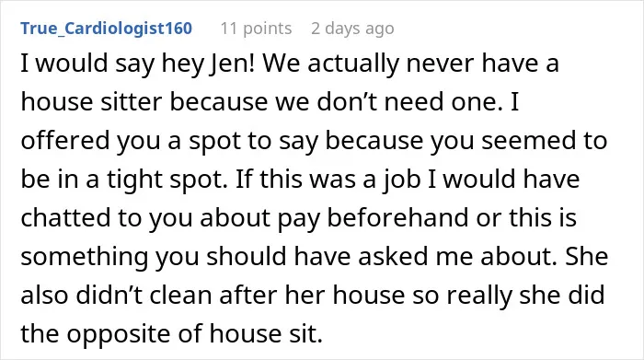Viewport: 644px width, 360px height.
Task: Open True_Cardiologist160 user profile link
Action: [107, 29]
